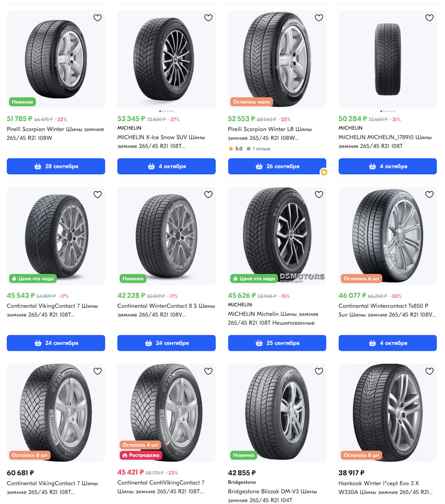This screenshot has height=504, width=445.
Task: Favorite the Bridgestone Blizzak DM-V3 tire
Action: (x=319, y=371)
